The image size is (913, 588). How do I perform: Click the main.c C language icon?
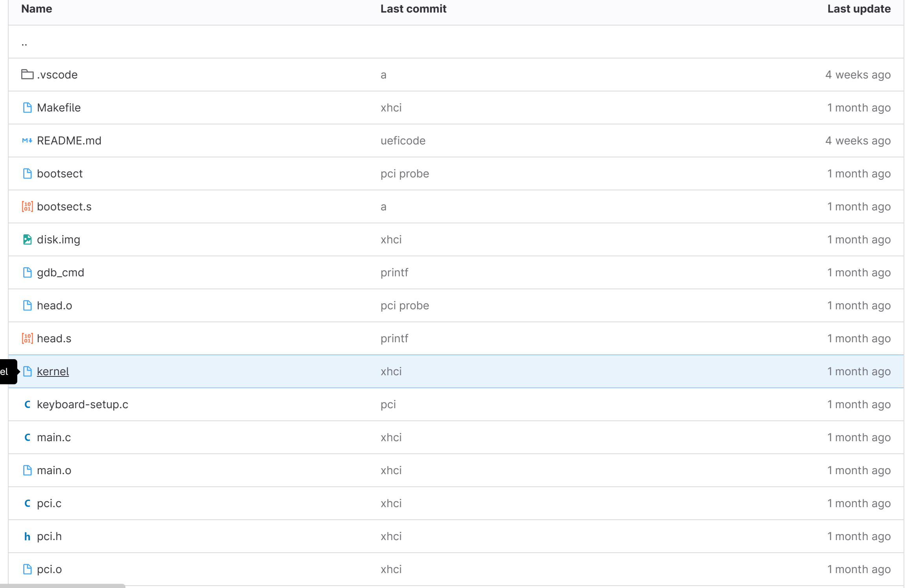pos(27,437)
